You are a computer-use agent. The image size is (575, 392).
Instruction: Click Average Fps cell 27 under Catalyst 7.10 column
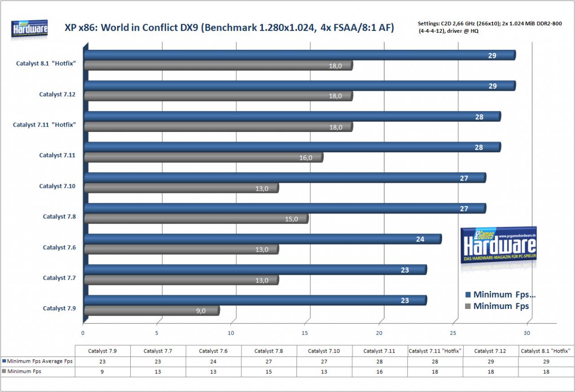(325, 361)
